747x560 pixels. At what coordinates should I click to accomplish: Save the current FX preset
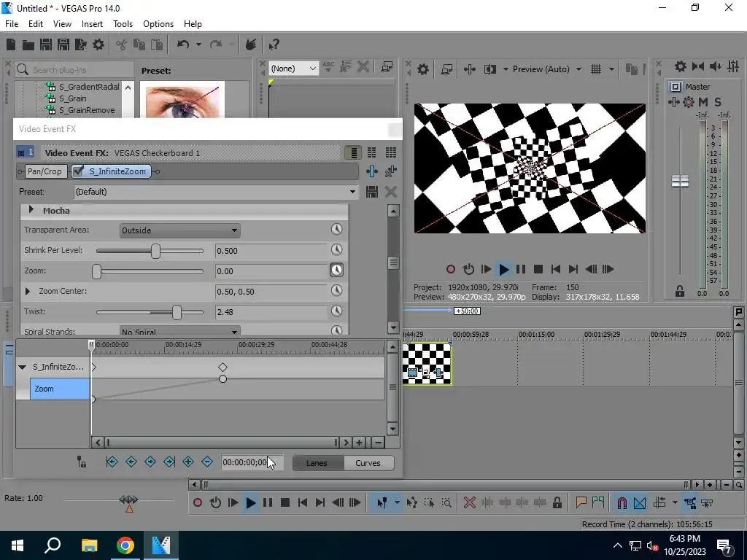(372, 192)
